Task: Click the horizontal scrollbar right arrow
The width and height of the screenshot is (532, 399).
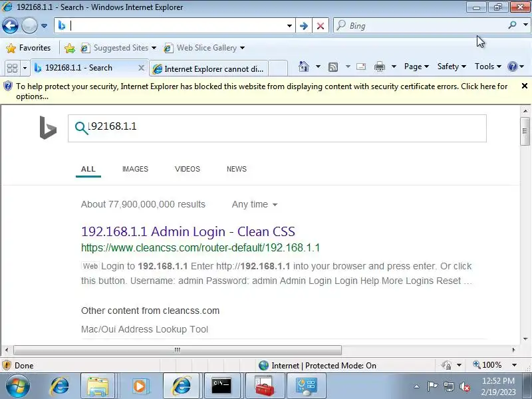Action: pos(513,350)
